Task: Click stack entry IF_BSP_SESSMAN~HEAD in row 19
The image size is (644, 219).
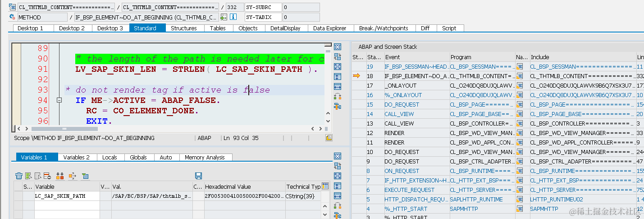Action: [416, 67]
